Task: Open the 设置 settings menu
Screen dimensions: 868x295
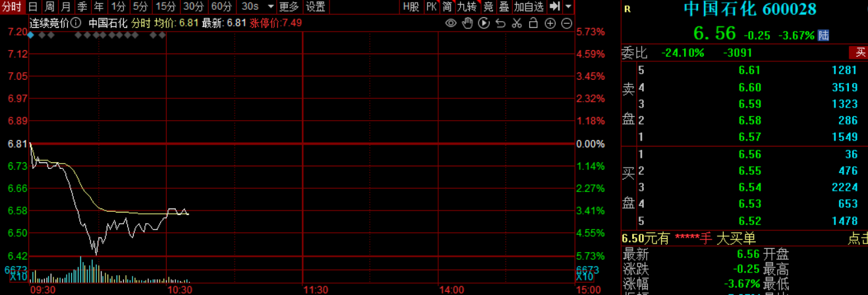Action: click(x=316, y=7)
